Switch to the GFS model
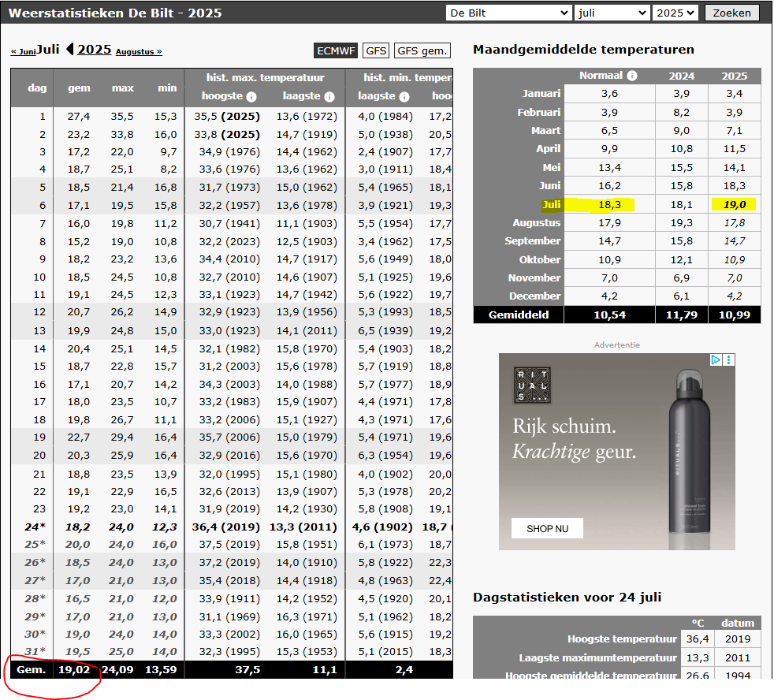This screenshot has width=774, height=700. [x=377, y=50]
